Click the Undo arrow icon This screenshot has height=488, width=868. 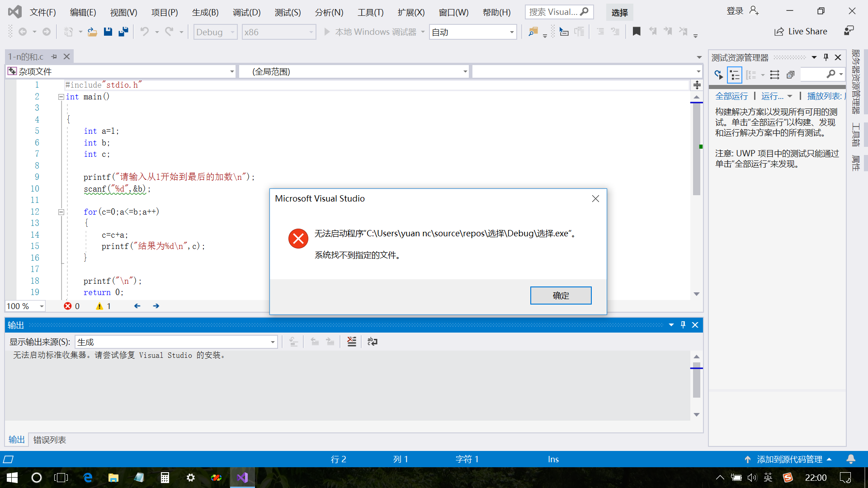point(144,32)
